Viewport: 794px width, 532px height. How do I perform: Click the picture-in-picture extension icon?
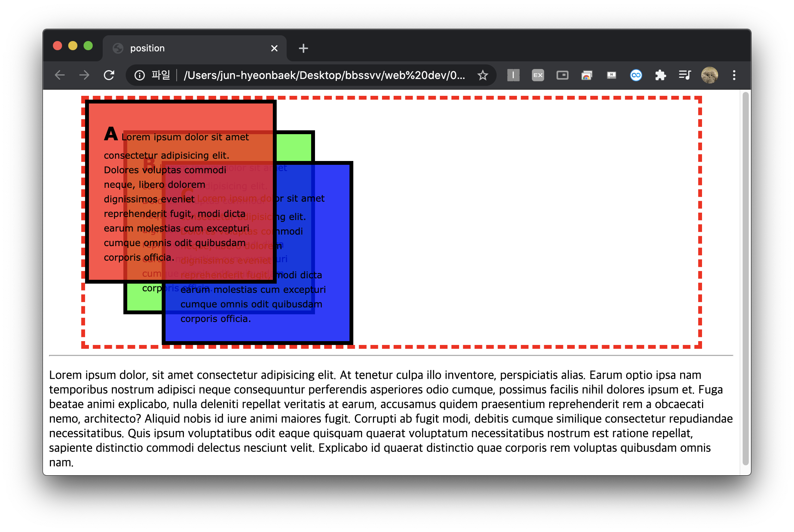pyautogui.click(x=562, y=75)
